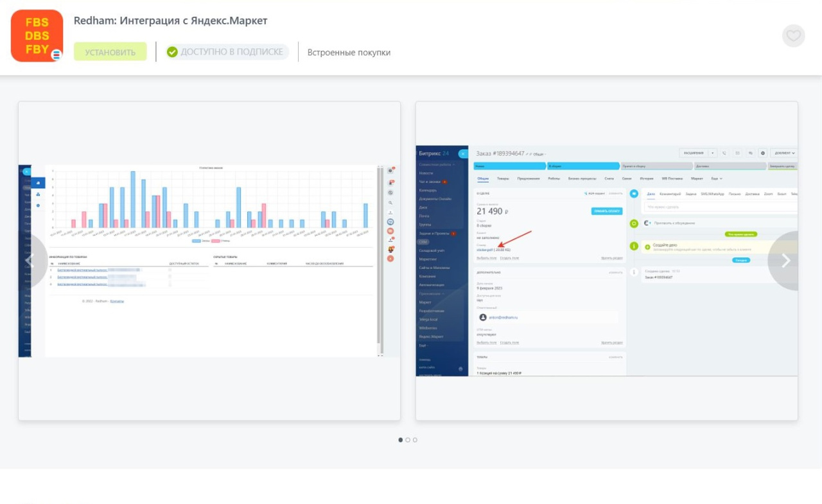Open the Встроенные покупки link
Image resolution: width=822 pixels, height=504 pixels.
pyautogui.click(x=349, y=53)
